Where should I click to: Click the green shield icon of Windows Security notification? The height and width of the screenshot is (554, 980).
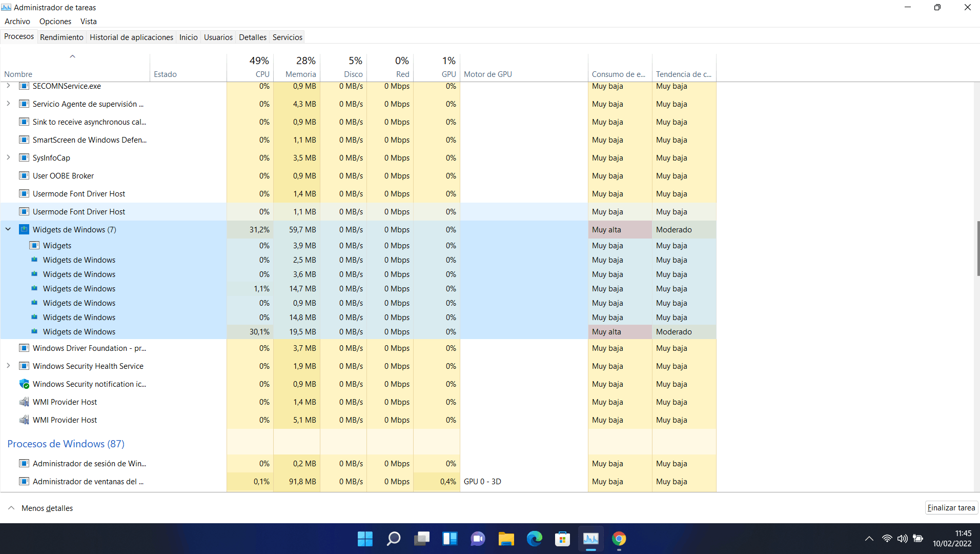tap(24, 384)
